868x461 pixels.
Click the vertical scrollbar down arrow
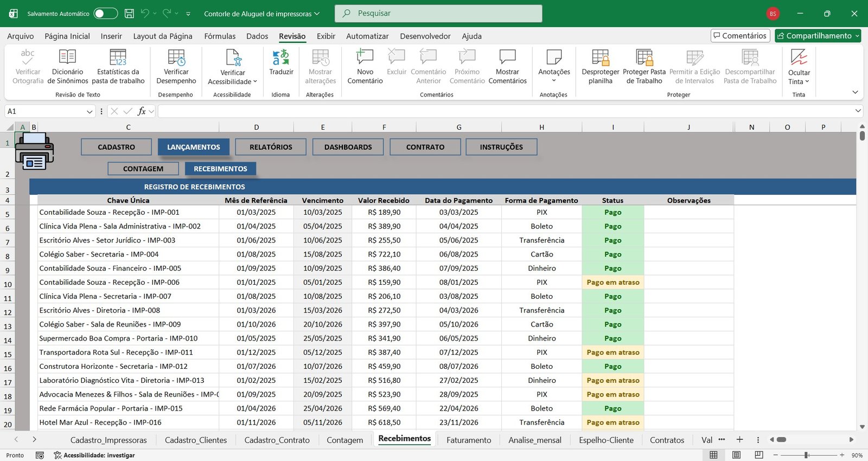click(862, 427)
